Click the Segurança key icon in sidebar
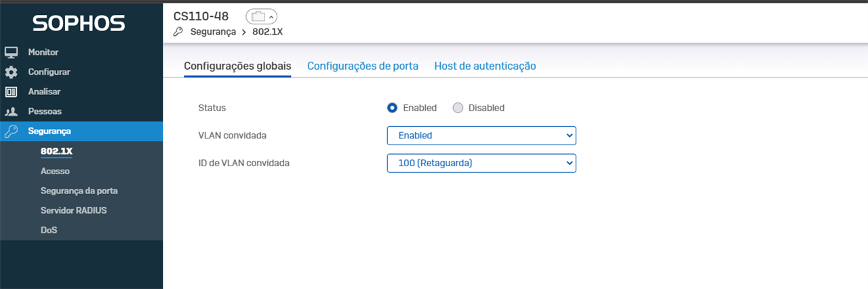 point(11,132)
